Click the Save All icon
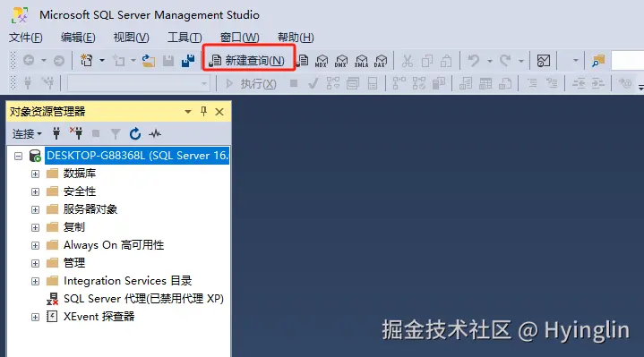Screen dimensions: 644x357 pos(188,61)
